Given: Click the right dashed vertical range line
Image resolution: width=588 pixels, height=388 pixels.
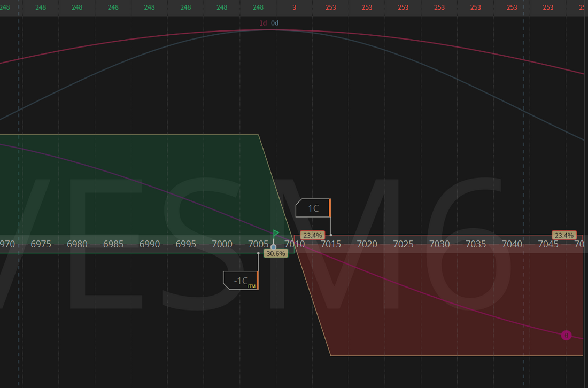Looking at the screenshot, I should coord(523,160).
